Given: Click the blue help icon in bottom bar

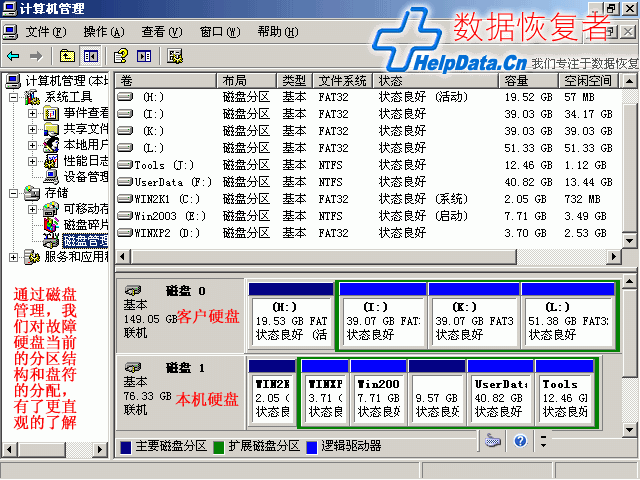Looking at the screenshot, I should coord(520,440).
